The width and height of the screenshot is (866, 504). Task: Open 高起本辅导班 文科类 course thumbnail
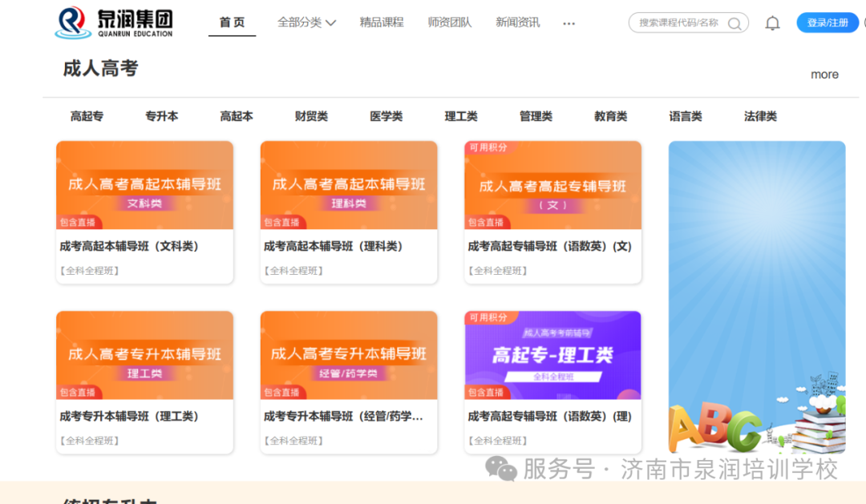click(144, 185)
